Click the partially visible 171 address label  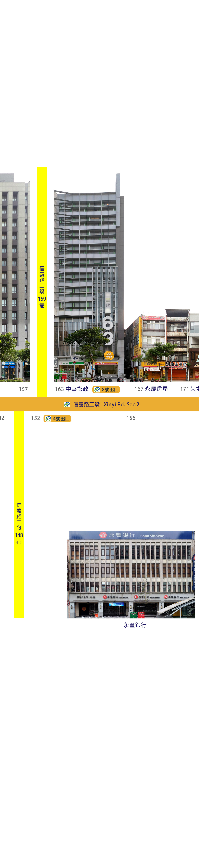coord(190,389)
